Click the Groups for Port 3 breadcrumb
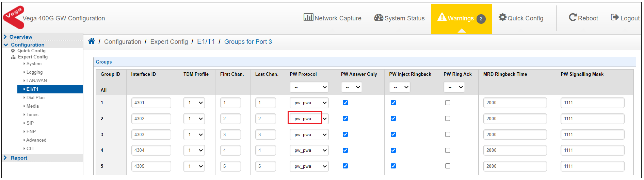Viewport: 644px width, 180px height. [x=248, y=41]
